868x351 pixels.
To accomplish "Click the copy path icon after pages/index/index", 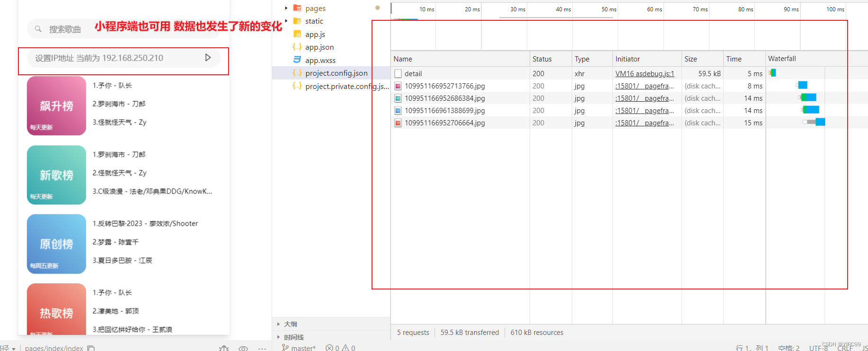I will point(91,348).
